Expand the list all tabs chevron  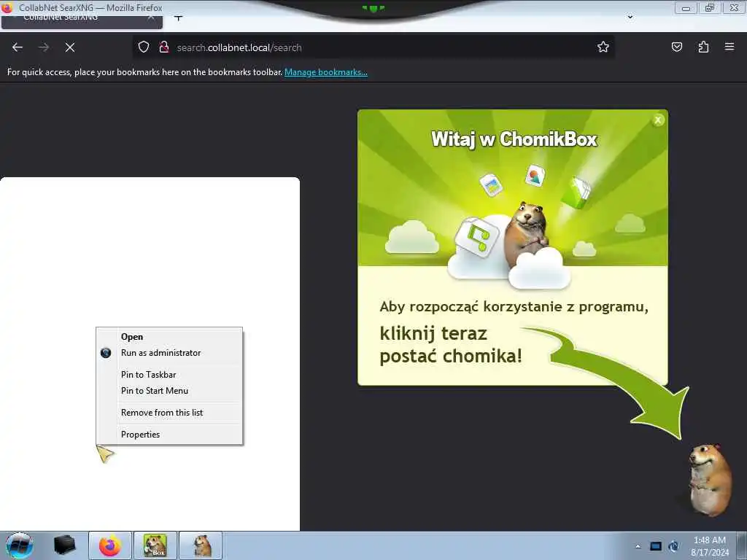(630, 17)
